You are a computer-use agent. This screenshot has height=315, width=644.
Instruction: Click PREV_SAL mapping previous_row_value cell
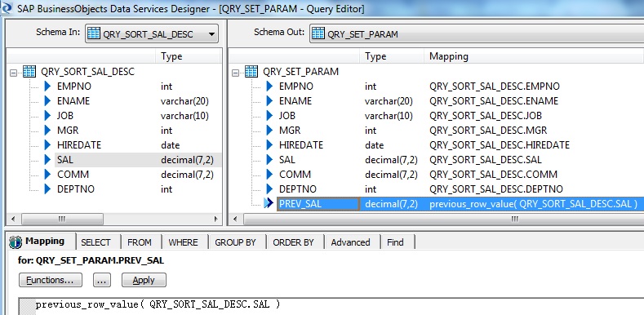(533, 204)
